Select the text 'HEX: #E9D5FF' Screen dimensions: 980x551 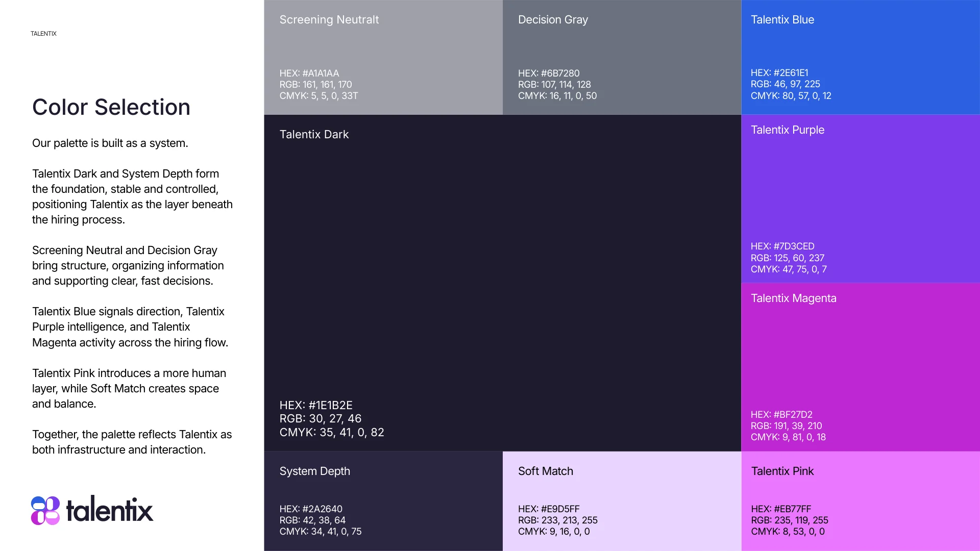[549, 509]
